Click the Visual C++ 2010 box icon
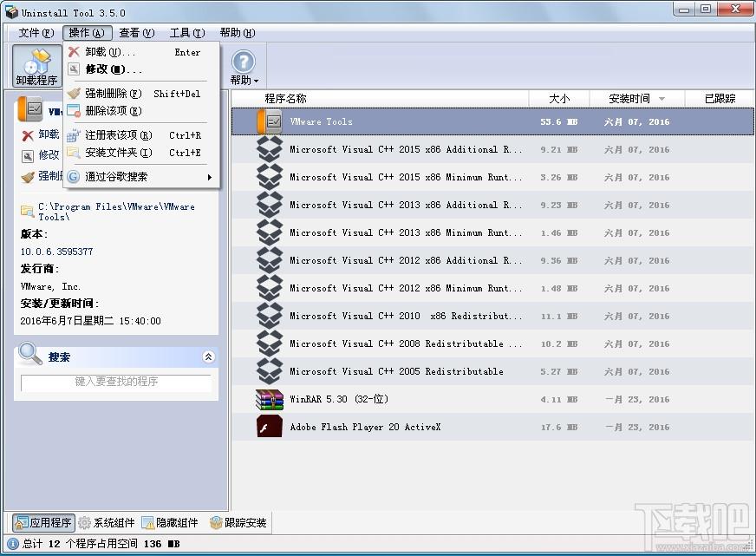This screenshot has height=556, width=756. coord(270,316)
